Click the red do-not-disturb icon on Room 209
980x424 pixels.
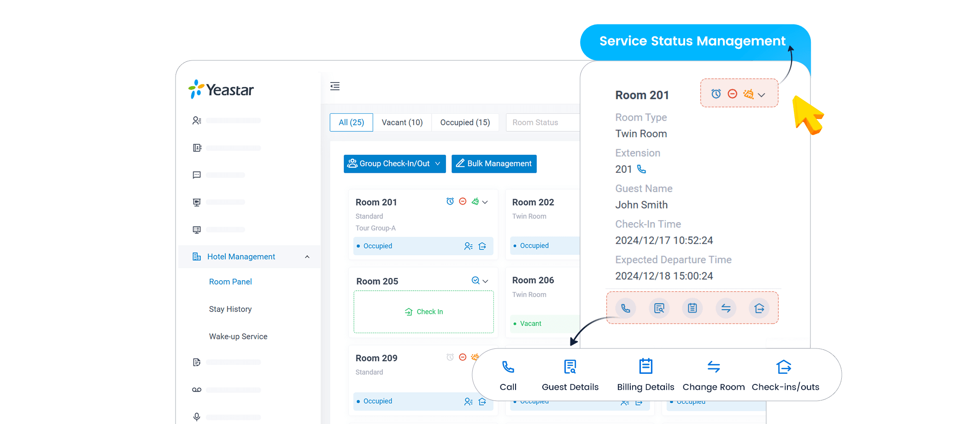463,357
